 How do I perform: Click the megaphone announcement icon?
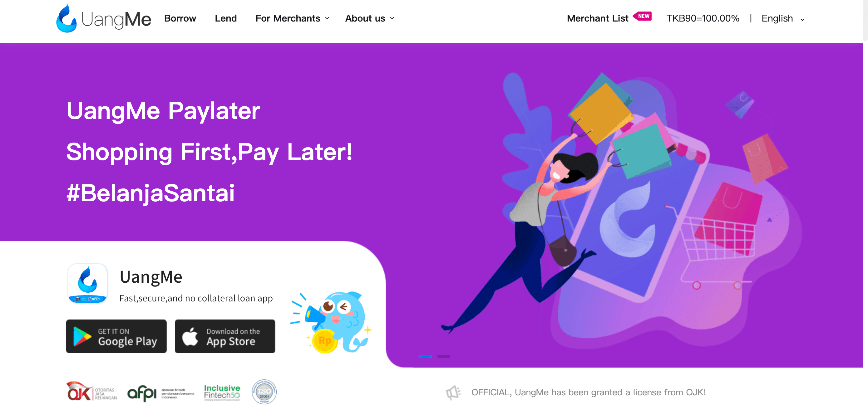[453, 393]
